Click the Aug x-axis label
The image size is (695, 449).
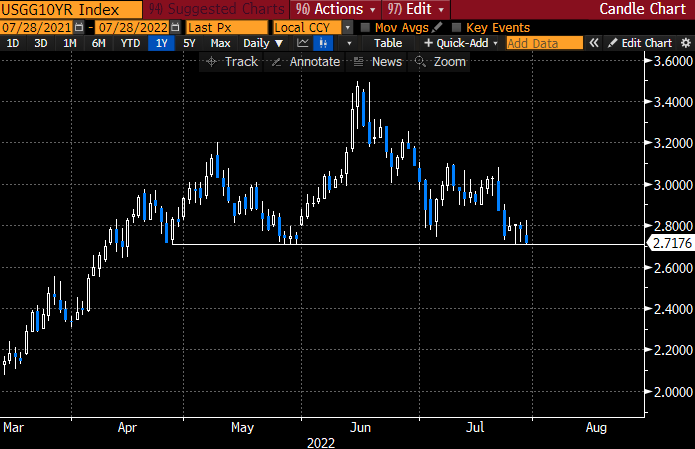click(596, 428)
